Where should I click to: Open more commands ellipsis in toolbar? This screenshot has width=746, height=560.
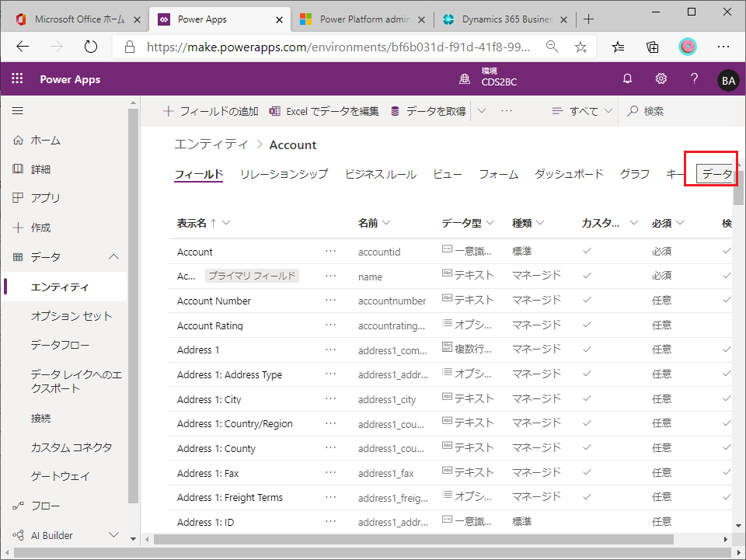pos(507,111)
